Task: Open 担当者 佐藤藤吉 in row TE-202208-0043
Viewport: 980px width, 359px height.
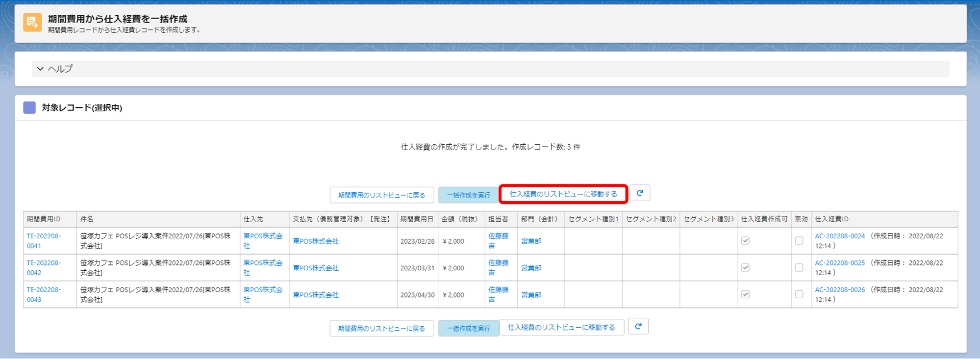Action: (x=498, y=295)
